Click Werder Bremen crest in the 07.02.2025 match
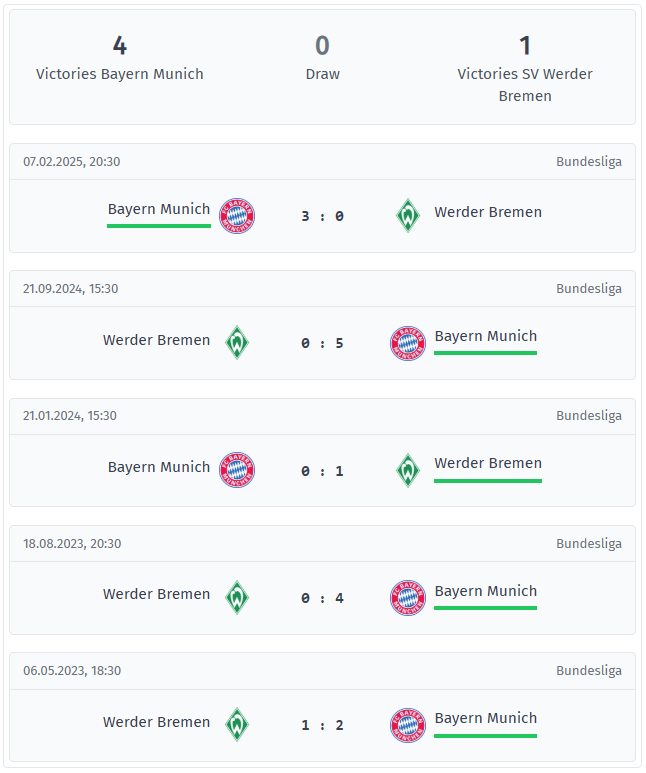This screenshot has height=773, width=646. pyautogui.click(x=408, y=216)
